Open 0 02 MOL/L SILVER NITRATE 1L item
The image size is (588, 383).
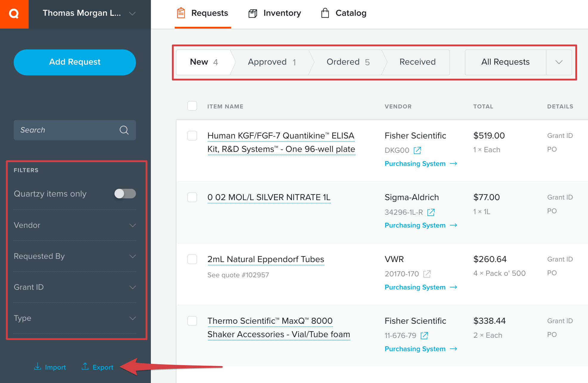click(269, 197)
